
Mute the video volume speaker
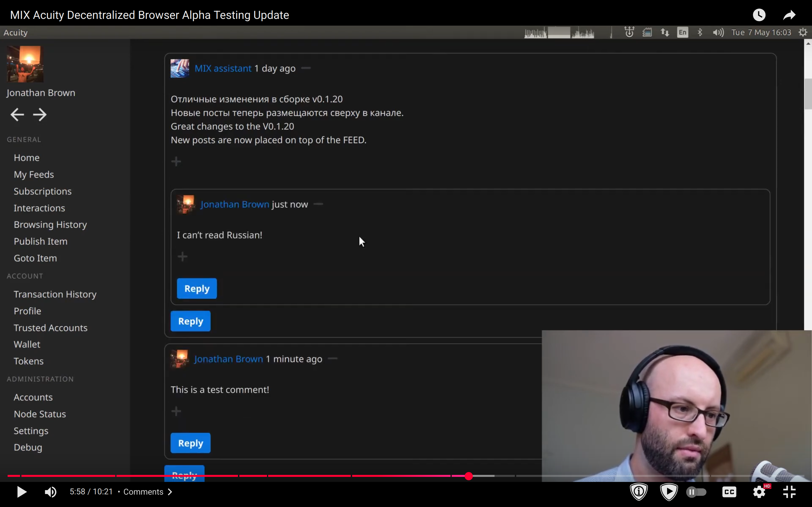pyautogui.click(x=50, y=492)
